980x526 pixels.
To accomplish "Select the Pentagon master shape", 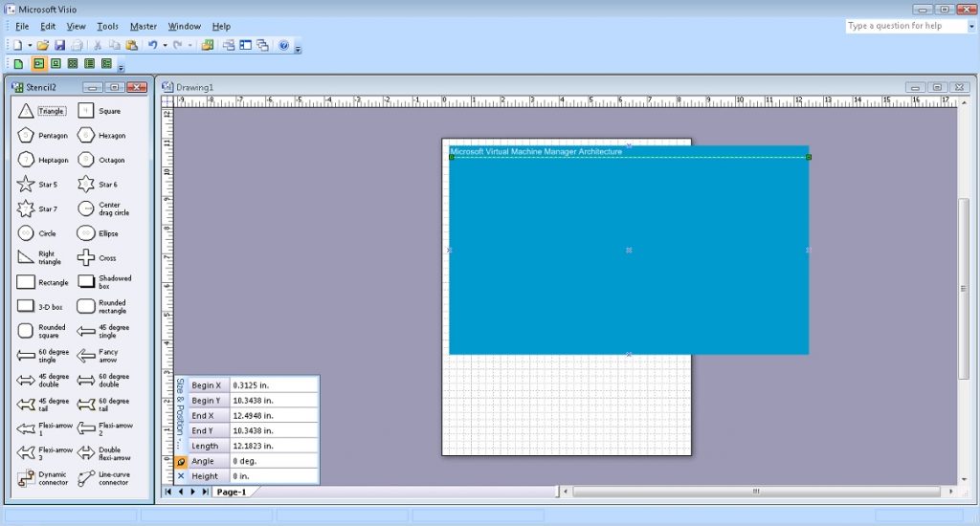I will point(42,136).
